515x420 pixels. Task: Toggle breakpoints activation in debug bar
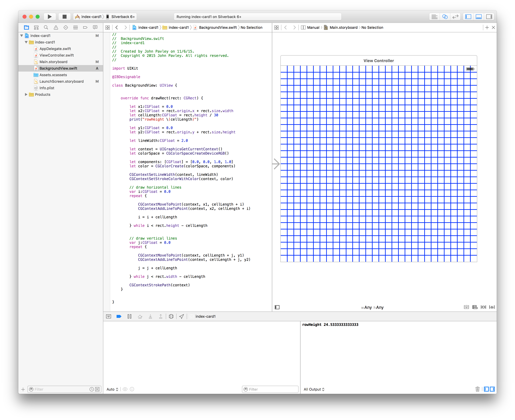tap(119, 316)
